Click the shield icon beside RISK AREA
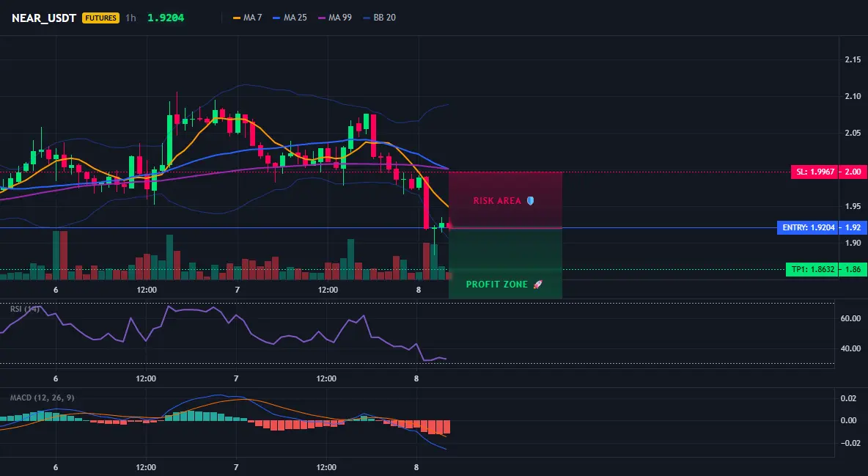This screenshot has width=868, height=476. tap(530, 201)
